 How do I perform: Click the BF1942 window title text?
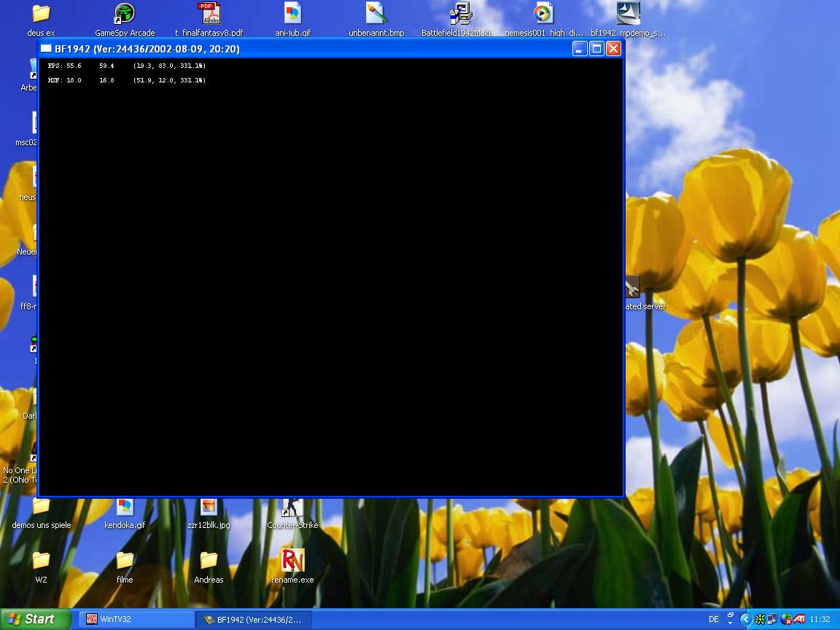click(147, 49)
